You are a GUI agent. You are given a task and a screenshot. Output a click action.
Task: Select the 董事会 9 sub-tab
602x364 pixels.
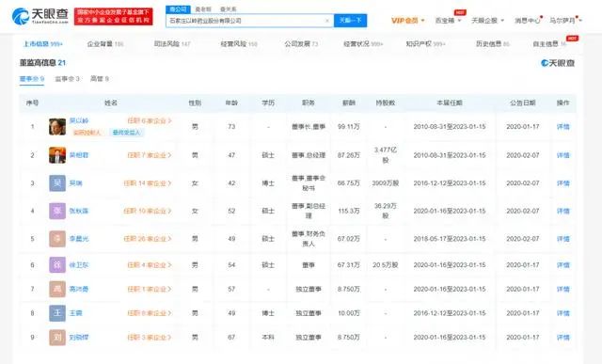coord(32,79)
